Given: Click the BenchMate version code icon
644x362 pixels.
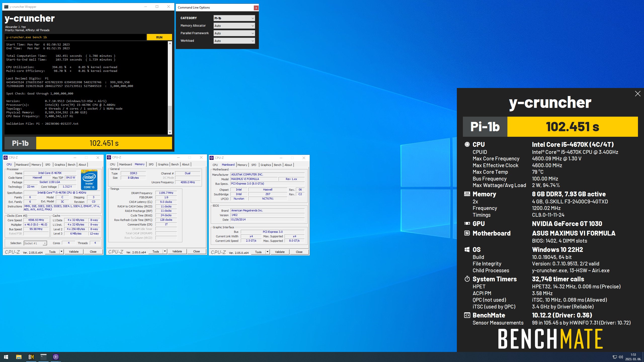Looking at the screenshot, I should click(467, 315).
